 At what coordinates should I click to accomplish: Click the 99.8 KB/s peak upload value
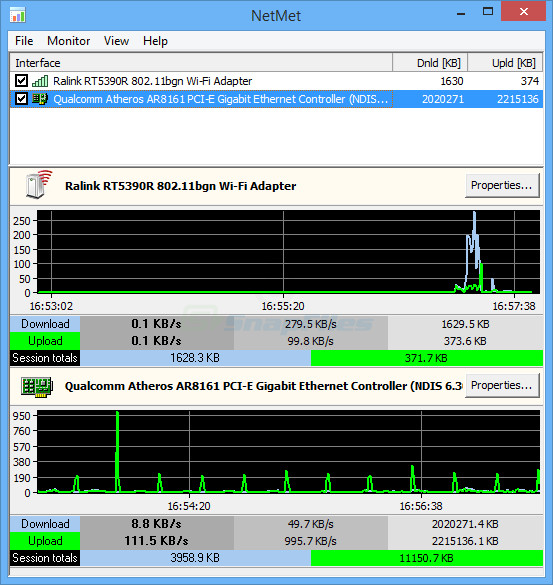(311, 341)
